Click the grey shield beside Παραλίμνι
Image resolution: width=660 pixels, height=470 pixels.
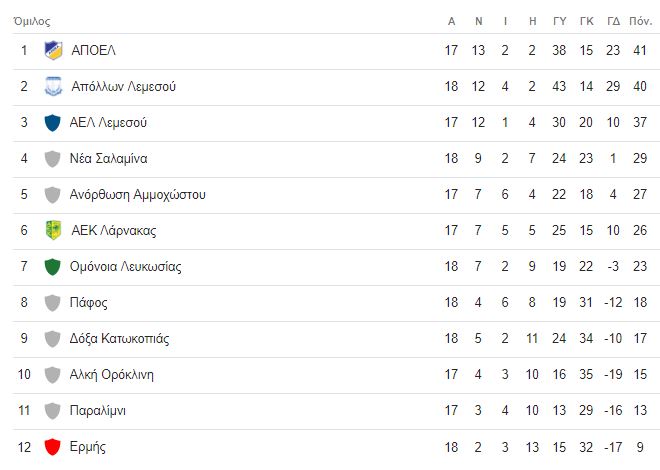pos(53,411)
